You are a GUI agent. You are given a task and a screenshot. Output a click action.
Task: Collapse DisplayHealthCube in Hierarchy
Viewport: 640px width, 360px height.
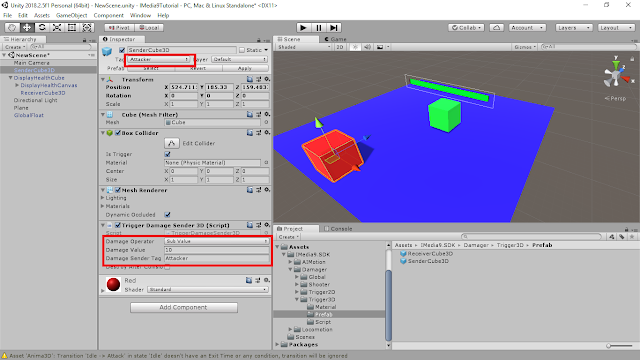(11, 78)
